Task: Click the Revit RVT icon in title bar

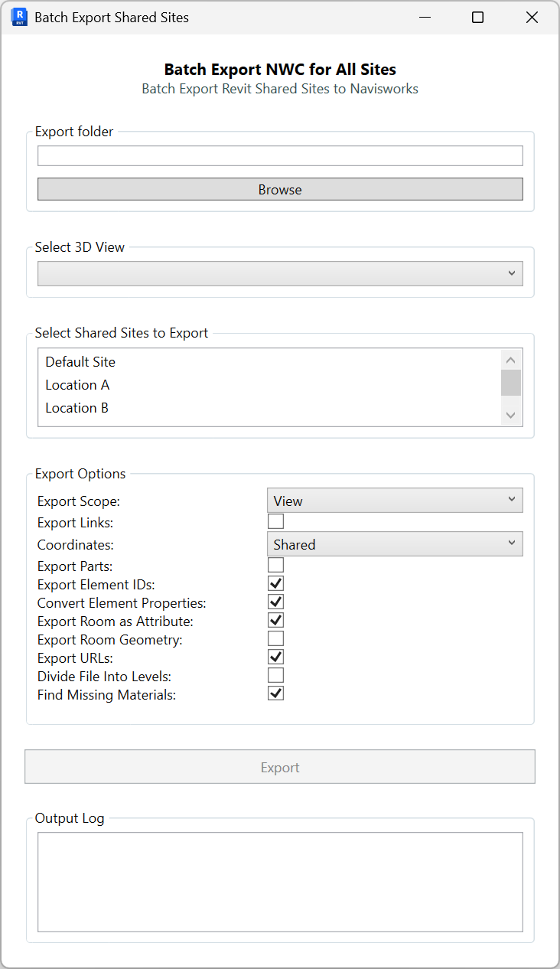Action: point(19,17)
